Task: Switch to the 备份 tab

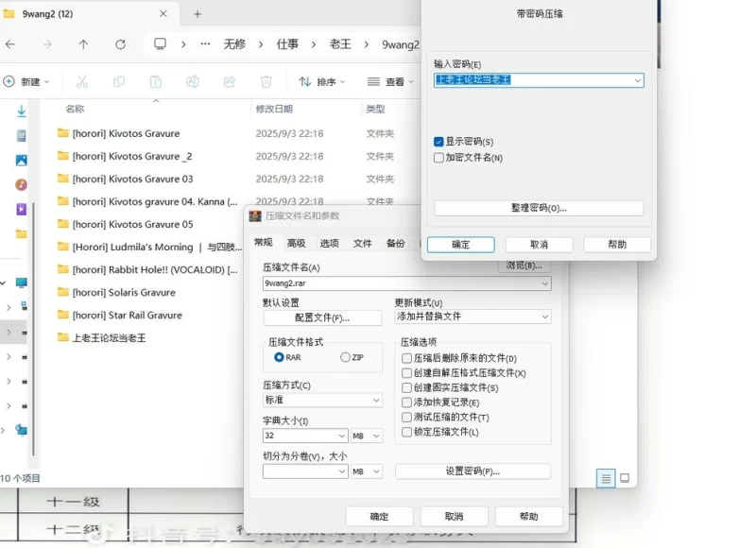Action: [396, 244]
